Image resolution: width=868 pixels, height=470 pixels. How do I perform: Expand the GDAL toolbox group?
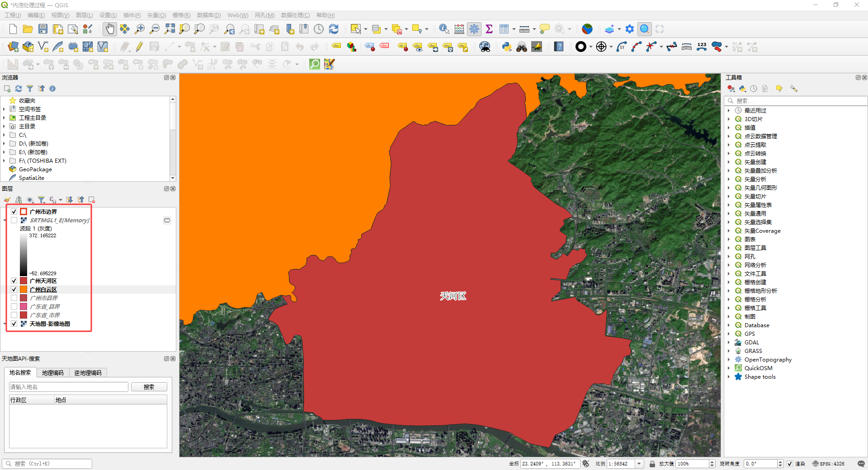pos(729,342)
